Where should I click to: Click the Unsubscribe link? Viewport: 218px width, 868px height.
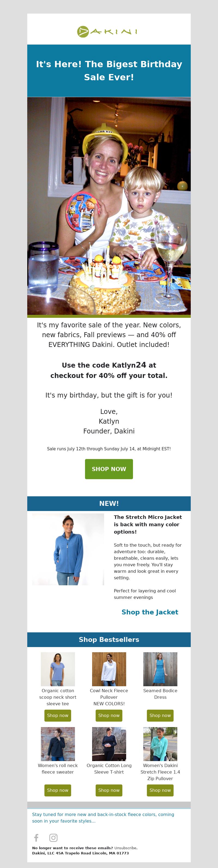tap(125, 848)
